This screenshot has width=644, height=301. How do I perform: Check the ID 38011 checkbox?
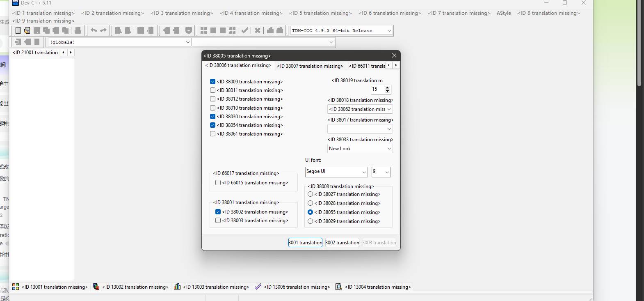coord(212,90)
